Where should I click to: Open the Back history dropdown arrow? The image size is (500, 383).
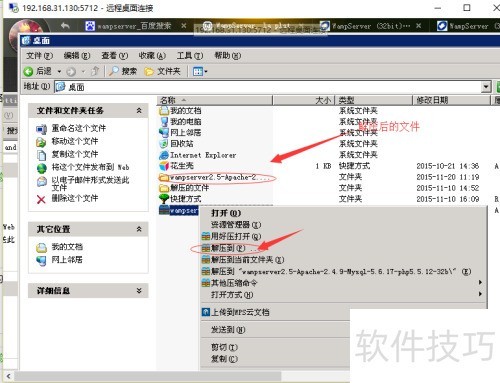pos(59,71)
